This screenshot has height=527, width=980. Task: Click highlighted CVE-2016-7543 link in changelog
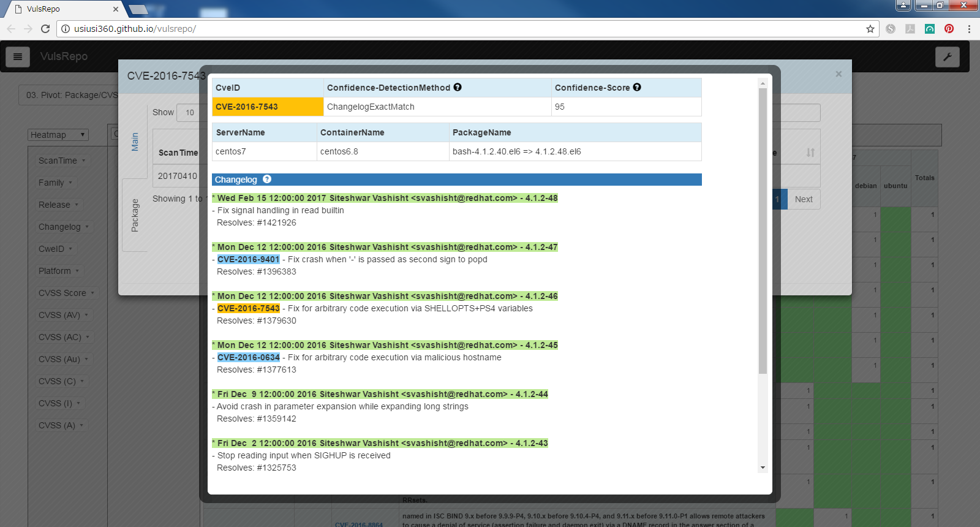tap(249, 308)
